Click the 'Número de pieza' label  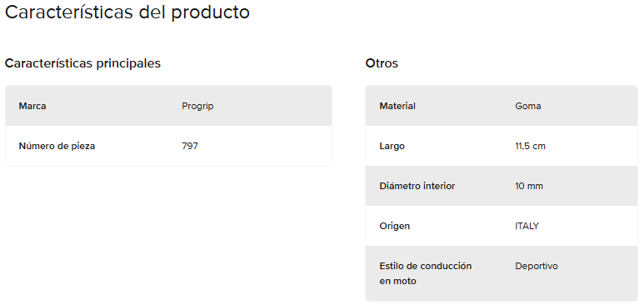pos(57,146)
